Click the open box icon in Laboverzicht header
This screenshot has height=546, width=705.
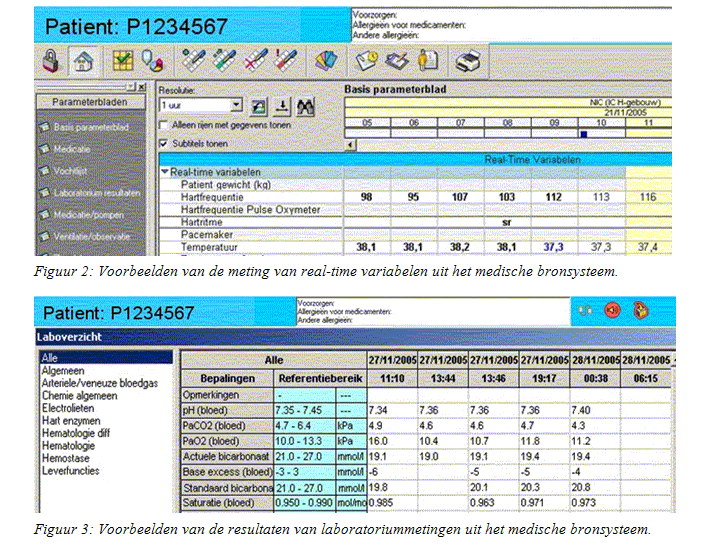[641, 310]
